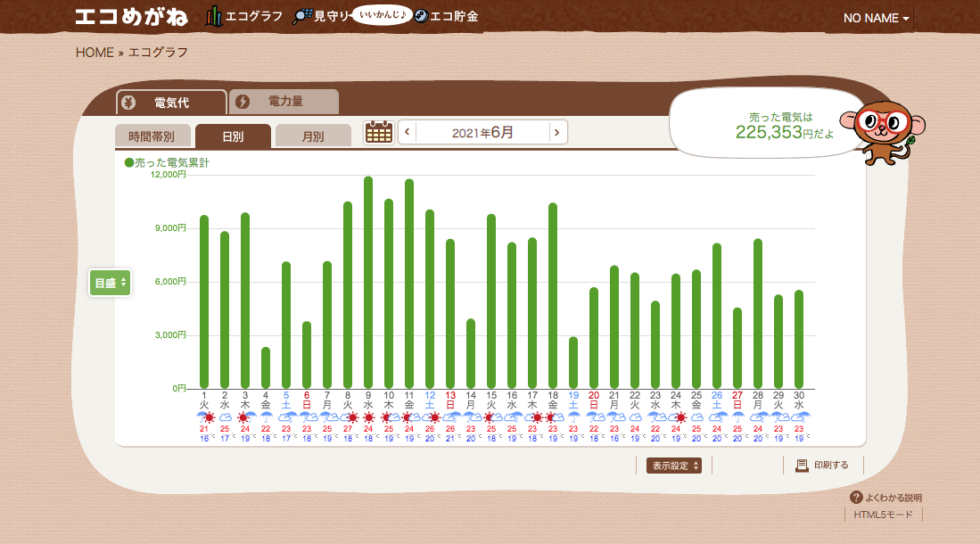Select the 日別 tab

click(233, 136)
